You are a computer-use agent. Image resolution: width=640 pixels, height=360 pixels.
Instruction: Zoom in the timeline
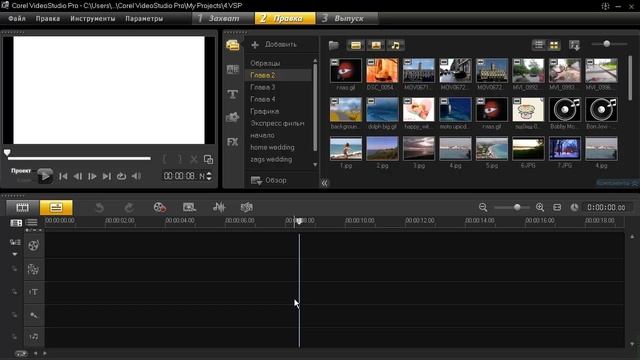coord(540,207)
